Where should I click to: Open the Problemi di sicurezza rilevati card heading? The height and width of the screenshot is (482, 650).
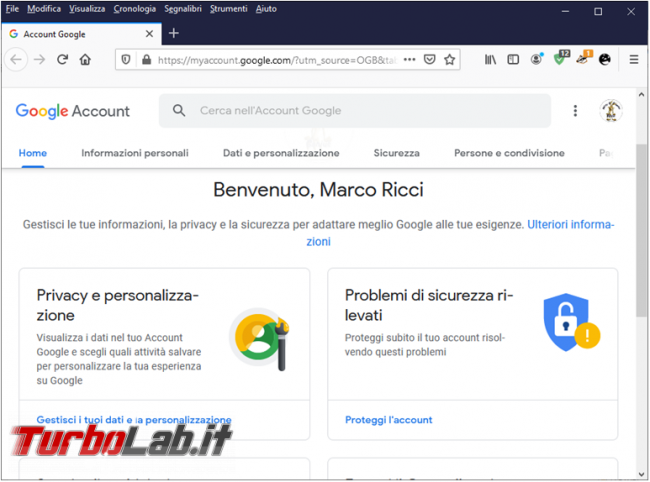429,305
